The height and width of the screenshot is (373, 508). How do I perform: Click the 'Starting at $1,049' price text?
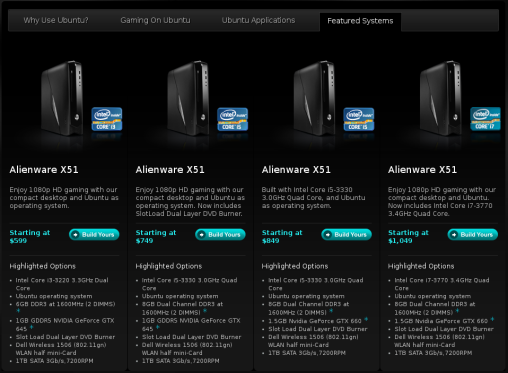click(x=408, y=237)
